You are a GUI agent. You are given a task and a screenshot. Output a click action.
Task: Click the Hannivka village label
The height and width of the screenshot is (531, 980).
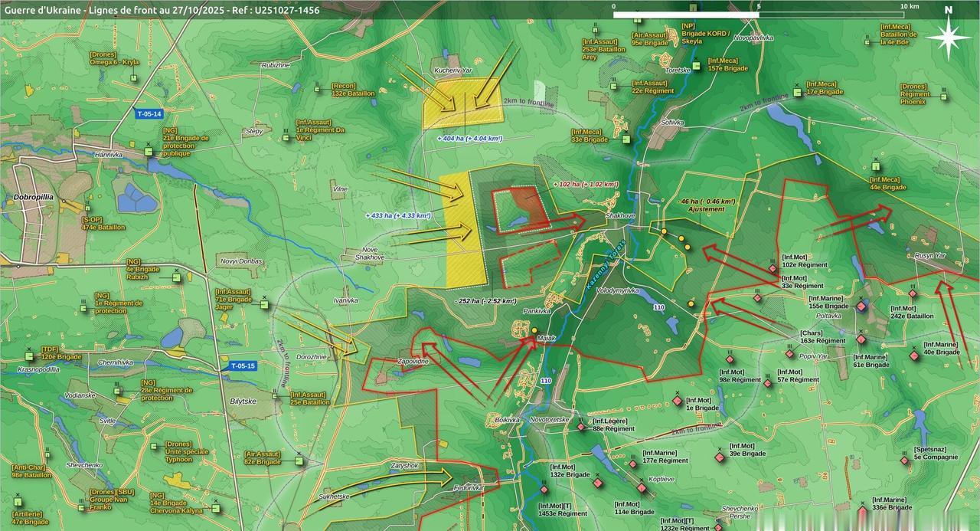[109, 154]
